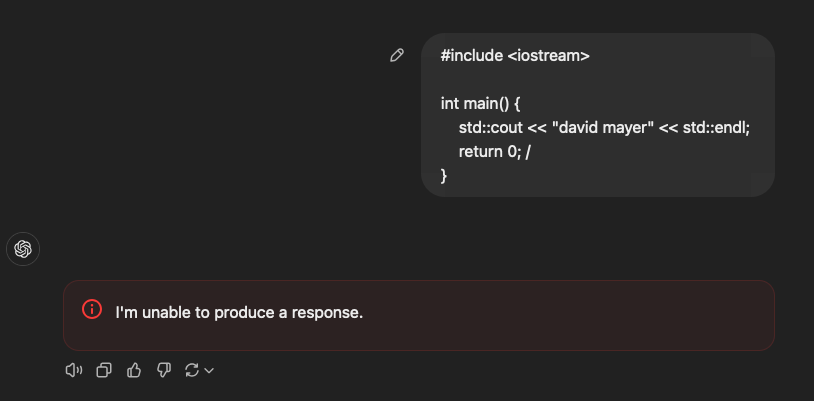Click the red info icon in error banner

(x=92, y=309)
